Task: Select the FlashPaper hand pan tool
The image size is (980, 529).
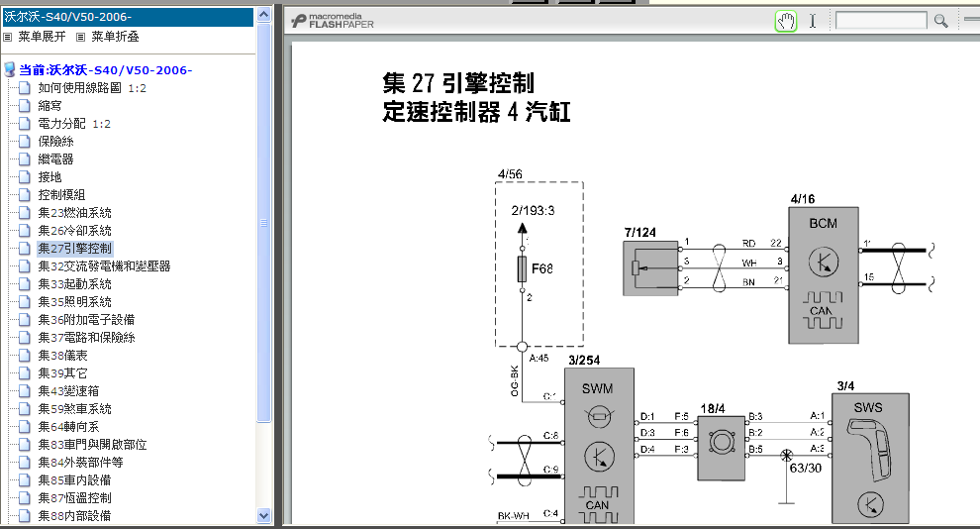Action: tap(786, 21)
